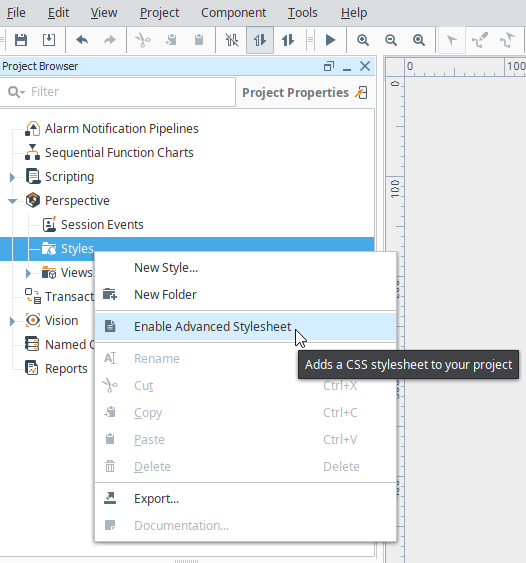This screenshot has height=563, width=526.
Task: Select the Styles folder row
Action: [187, 248]
